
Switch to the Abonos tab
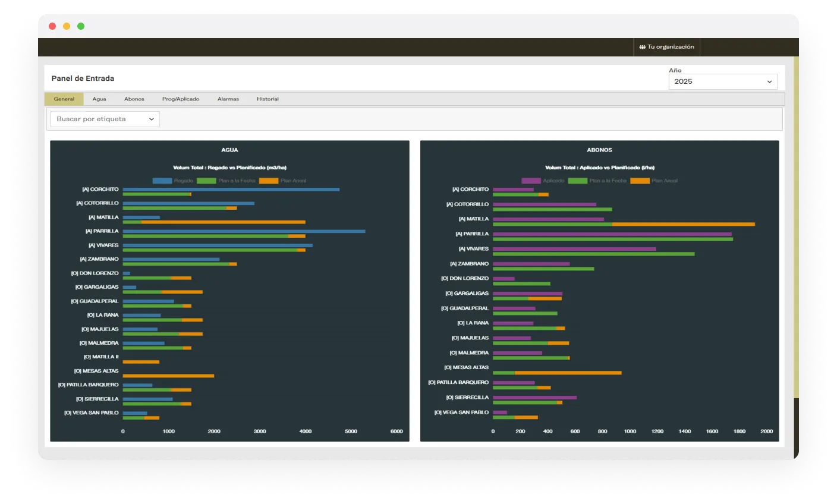pyautogui.click(x=134, y=99)
